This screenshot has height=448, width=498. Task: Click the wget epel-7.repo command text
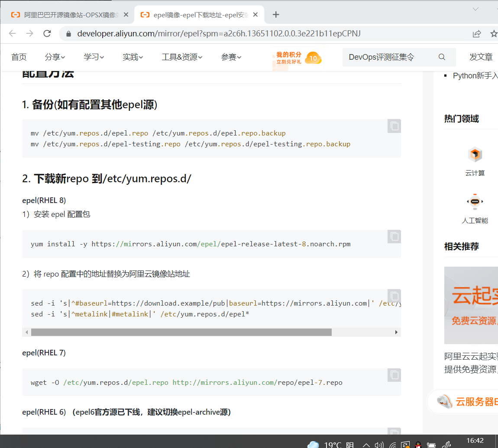187,382
